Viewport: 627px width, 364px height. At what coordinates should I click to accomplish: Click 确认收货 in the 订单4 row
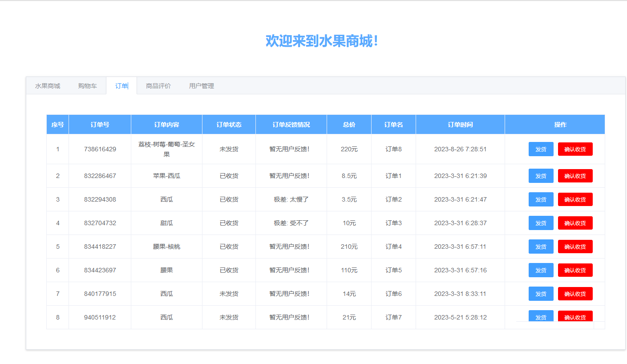(x=575, y=247)
